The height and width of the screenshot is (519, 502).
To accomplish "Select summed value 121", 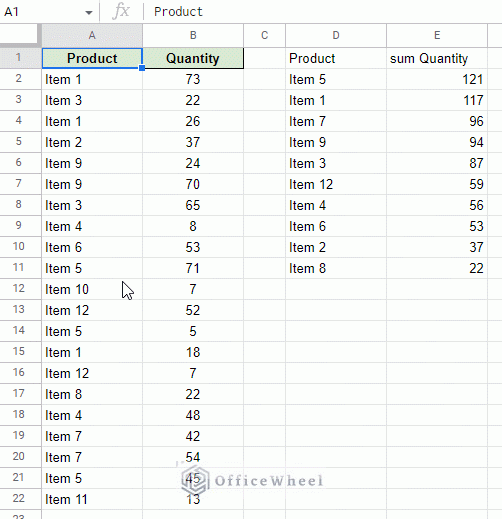I will (437, 79).
